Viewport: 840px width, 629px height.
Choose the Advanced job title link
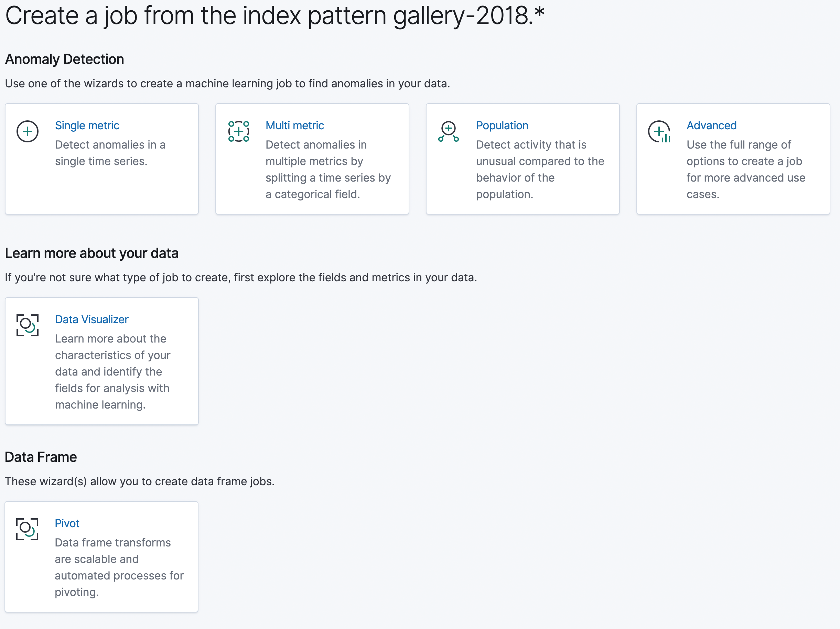[711, 125]
